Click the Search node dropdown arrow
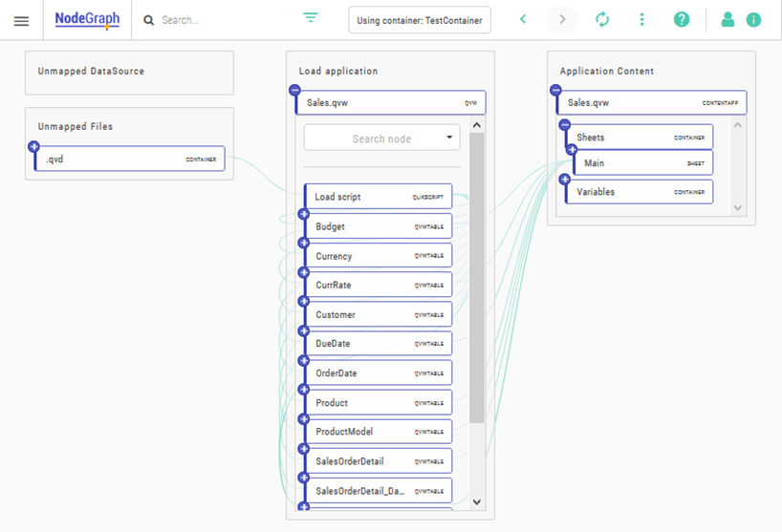782x532 pixels. (x=449, y=138)
